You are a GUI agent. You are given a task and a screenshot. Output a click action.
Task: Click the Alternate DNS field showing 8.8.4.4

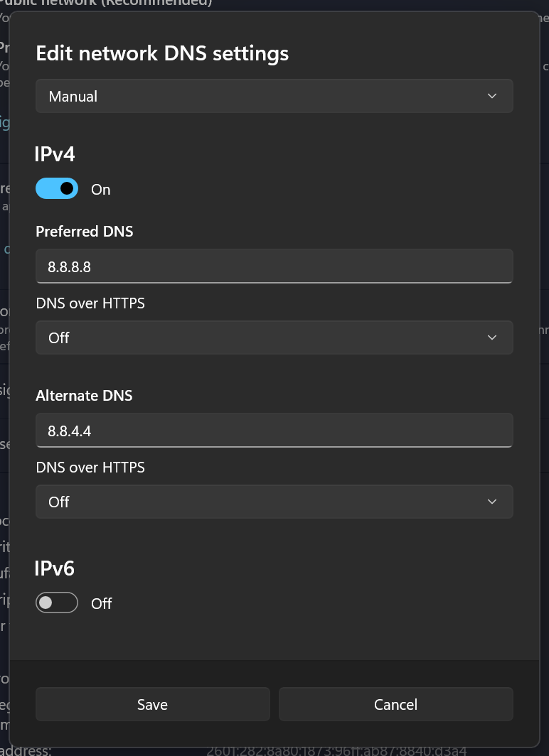(x=274, y=431)
